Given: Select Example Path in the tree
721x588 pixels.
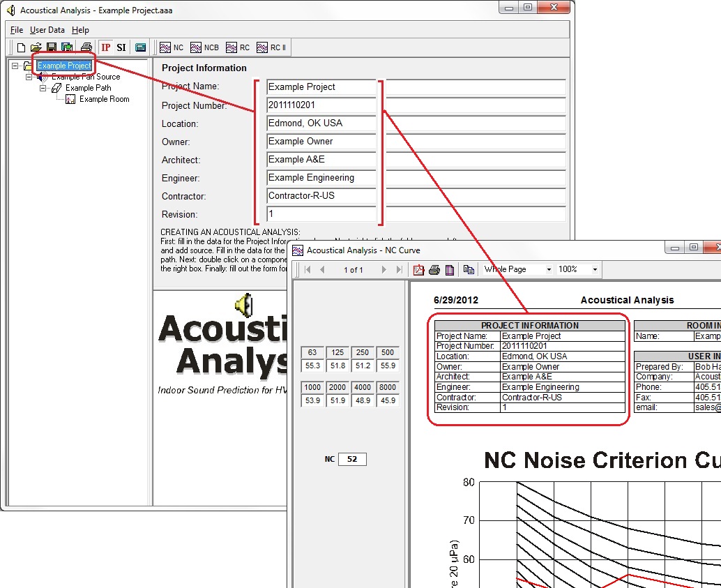Looking at the screenshot, I should (89, 88).
